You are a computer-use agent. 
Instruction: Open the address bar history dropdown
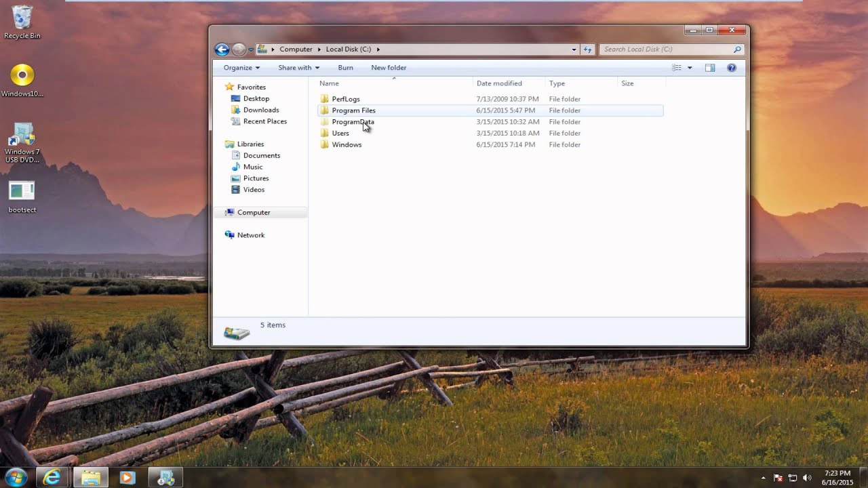pos(574,49)
